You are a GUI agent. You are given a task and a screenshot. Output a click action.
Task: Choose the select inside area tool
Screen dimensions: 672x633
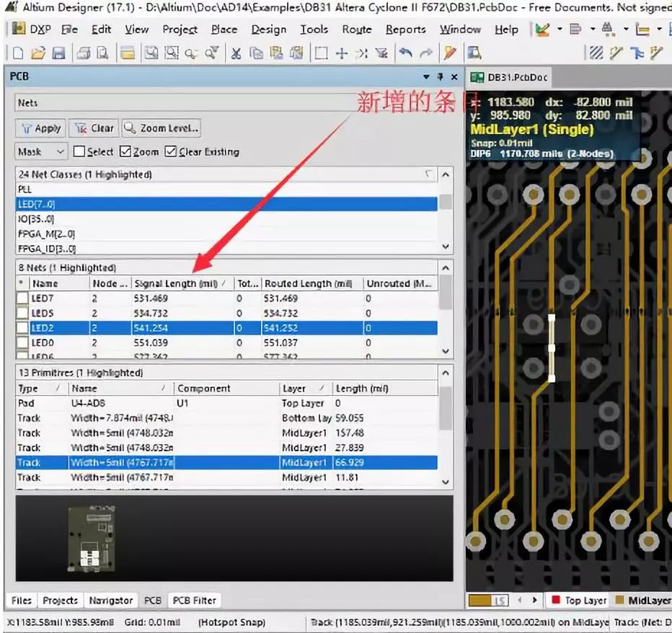(322, 53)
